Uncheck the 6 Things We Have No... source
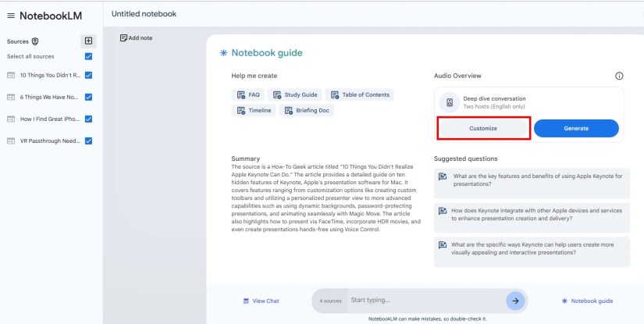The width and height of the screenshot is (644, 324). pos(88,98)
